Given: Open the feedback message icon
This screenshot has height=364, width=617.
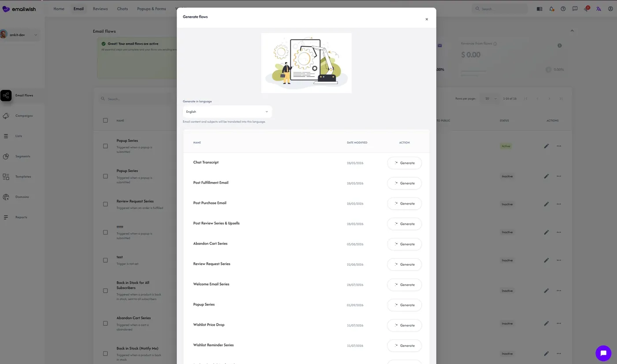Looking at the screenshot, I should click(575, 9).
